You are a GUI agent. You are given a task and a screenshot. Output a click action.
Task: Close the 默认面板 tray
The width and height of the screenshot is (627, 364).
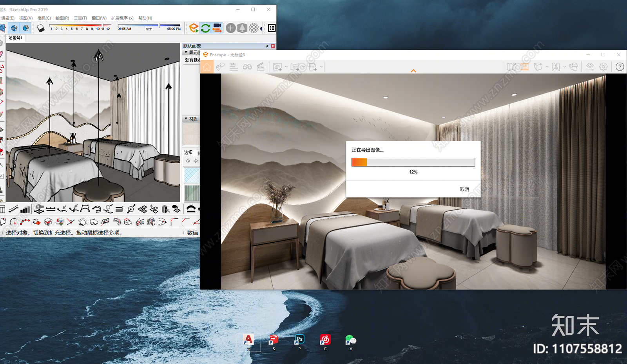(273, 46)
